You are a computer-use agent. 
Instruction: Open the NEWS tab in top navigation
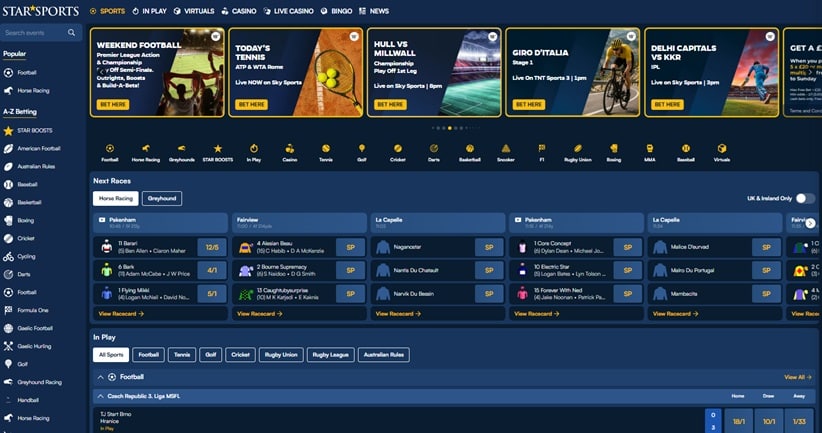click(374, 11)
